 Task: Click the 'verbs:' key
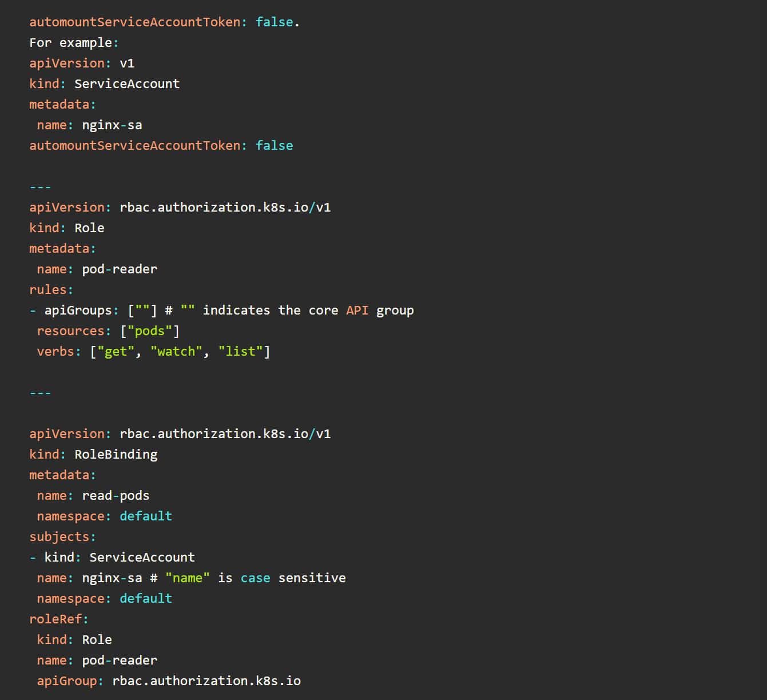[x=59, y=352]
